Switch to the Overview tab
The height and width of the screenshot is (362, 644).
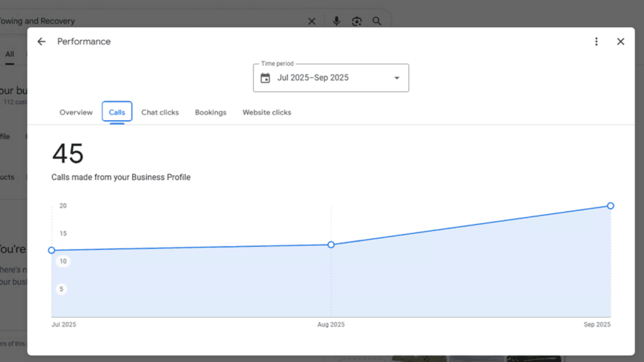76,112
